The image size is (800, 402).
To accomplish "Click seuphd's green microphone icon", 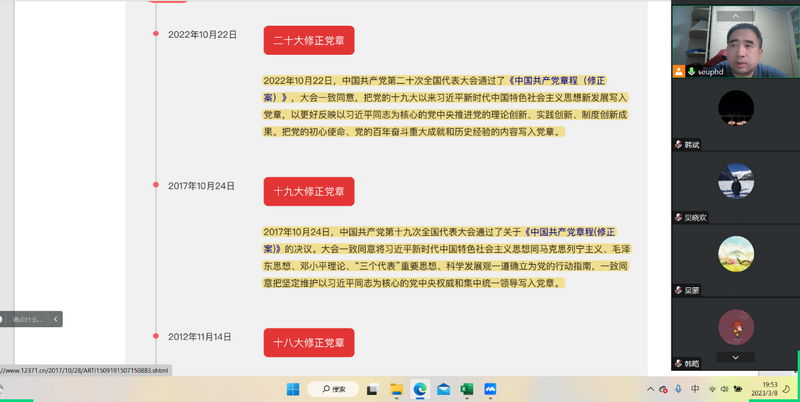I will pos(691,72).
